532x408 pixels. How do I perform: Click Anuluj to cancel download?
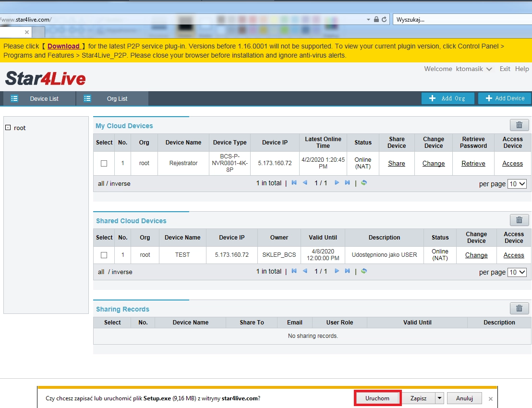(464, 398)
